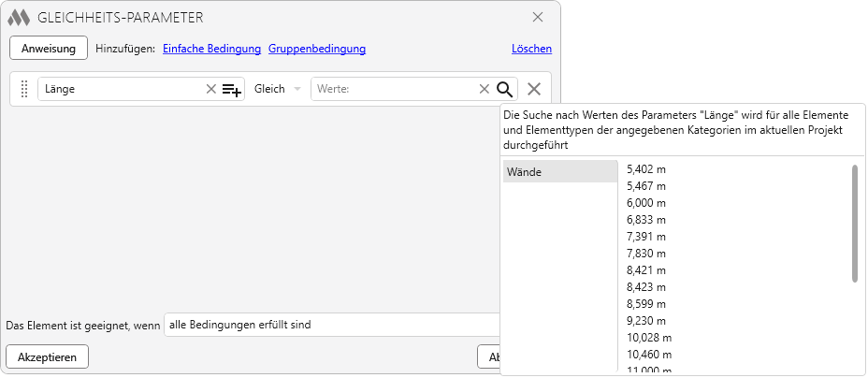Click the Löschen link

click(x=531, y=49)
